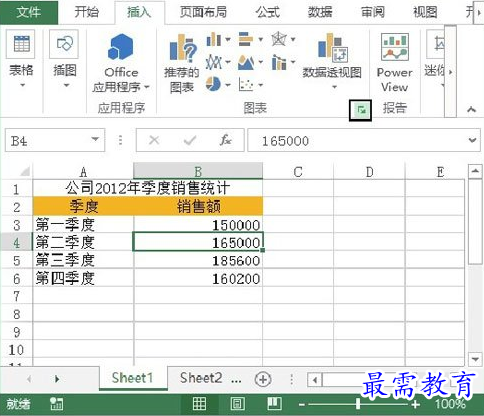Insert an area chart
The width and height of the screenshot is (484, 416).
point(246,62)
